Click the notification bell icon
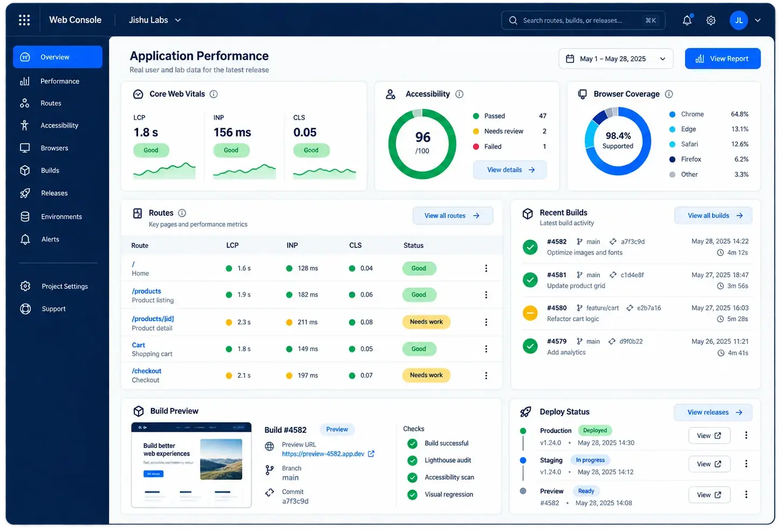Screen dimensions: 780x532 pyautogui.click(x=687, y=20)
